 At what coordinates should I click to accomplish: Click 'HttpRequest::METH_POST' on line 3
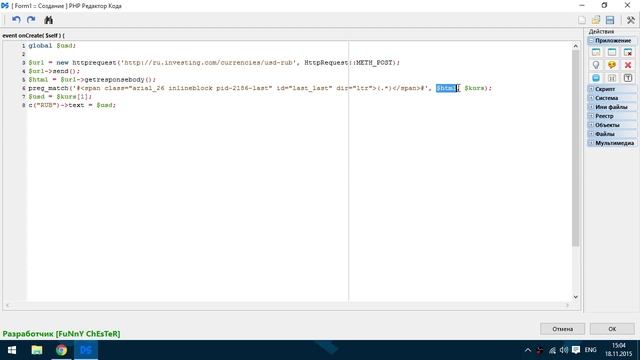click(348, 63)
